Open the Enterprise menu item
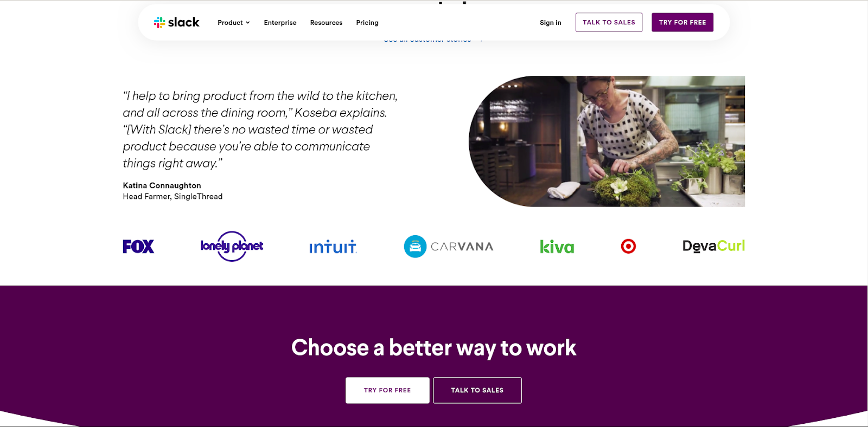Viewport: 868px width, 427px height. 280,23
